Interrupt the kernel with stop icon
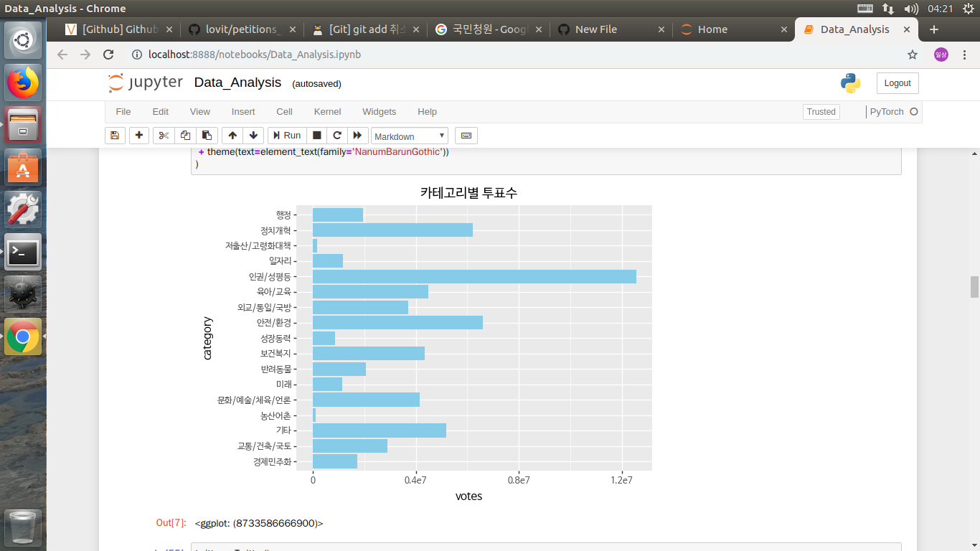This screenshot has width=980, height=551. (316, 136)
